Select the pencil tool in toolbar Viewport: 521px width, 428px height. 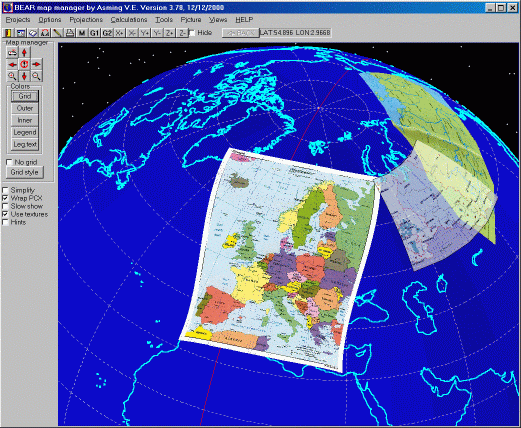click(57, 33)
